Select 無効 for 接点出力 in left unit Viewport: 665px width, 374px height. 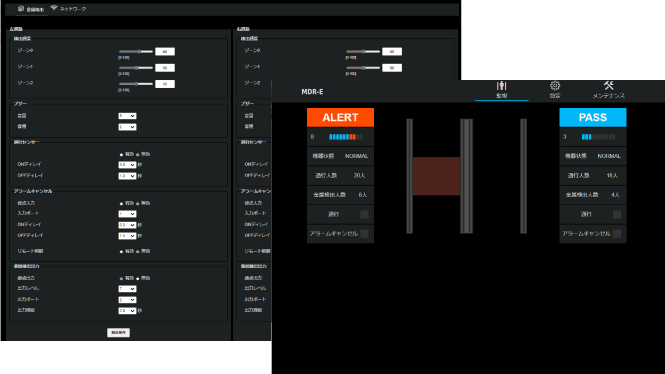(x=137, y=279)
